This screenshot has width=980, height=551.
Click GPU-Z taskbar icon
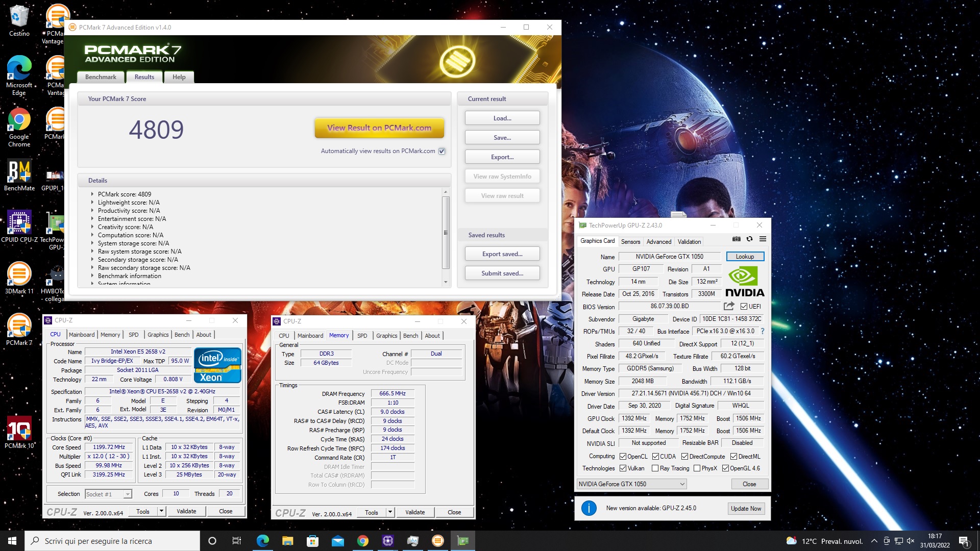[x=463, y=541]
